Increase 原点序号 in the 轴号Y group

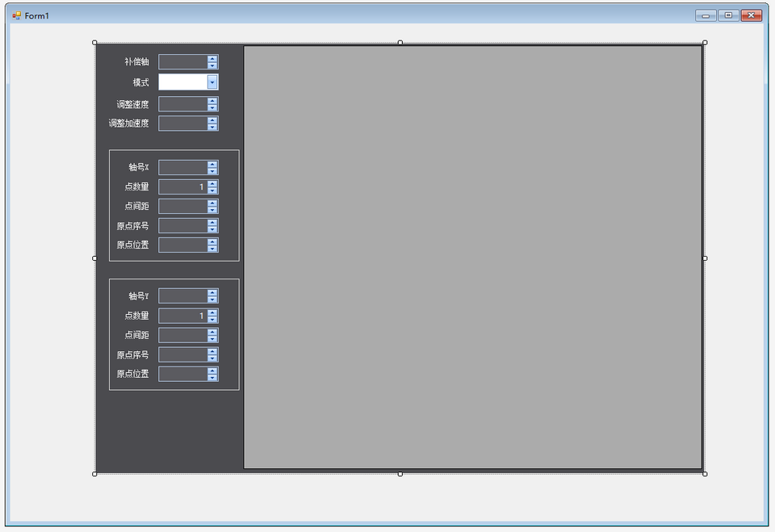pyautogui.click(x=212, y=351)
